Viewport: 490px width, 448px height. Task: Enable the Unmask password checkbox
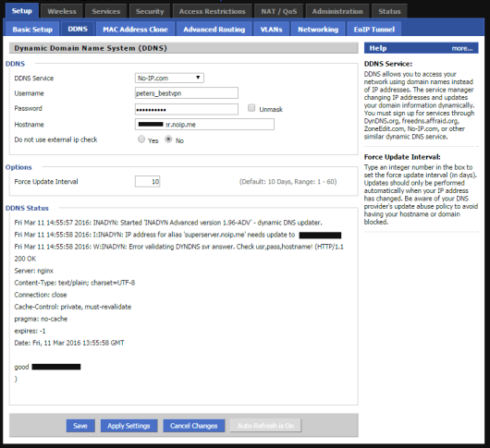pyautogui.click(x=251, y=108)
